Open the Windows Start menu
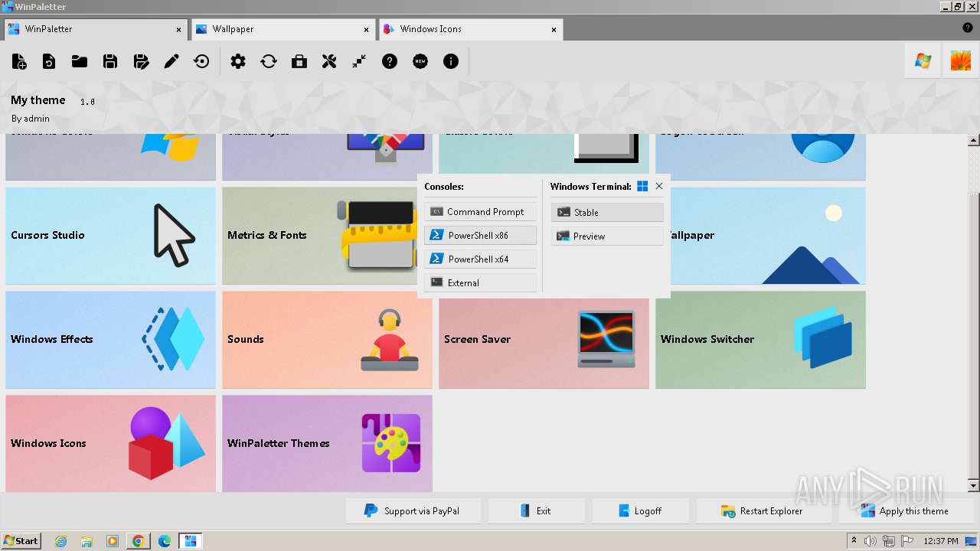This screenshot has height=551, width=980. point(21,541)
